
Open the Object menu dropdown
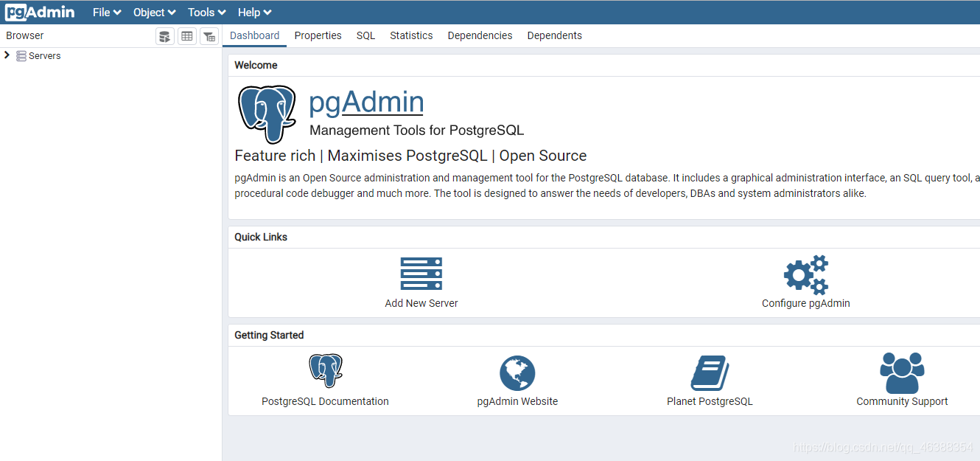pos(155,13)
